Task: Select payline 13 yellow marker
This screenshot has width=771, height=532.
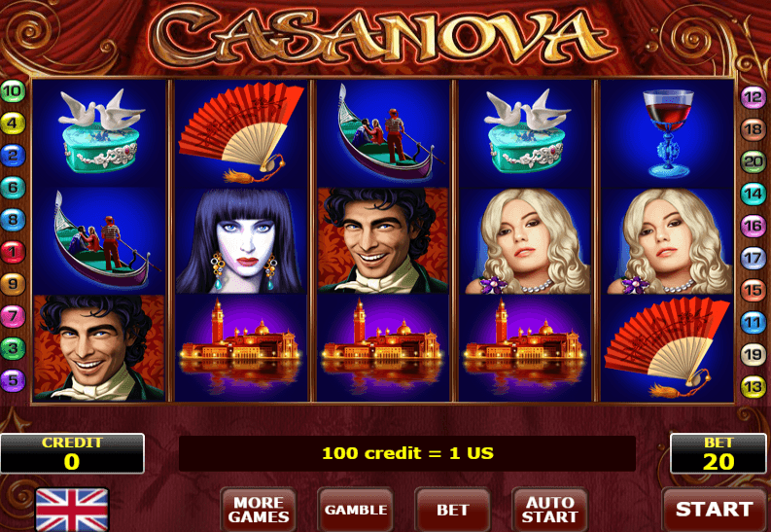Action: (753, 387)
